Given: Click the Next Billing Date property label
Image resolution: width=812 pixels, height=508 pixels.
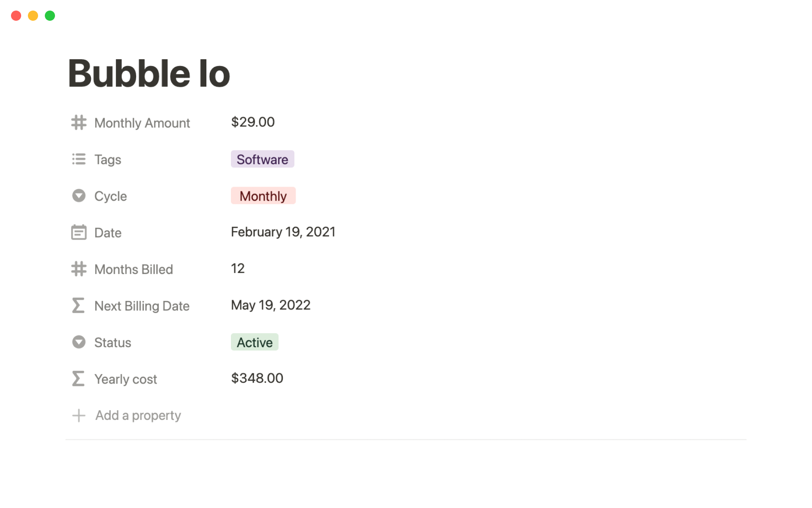Looking at the screenshot, I should tap(142, 306).
